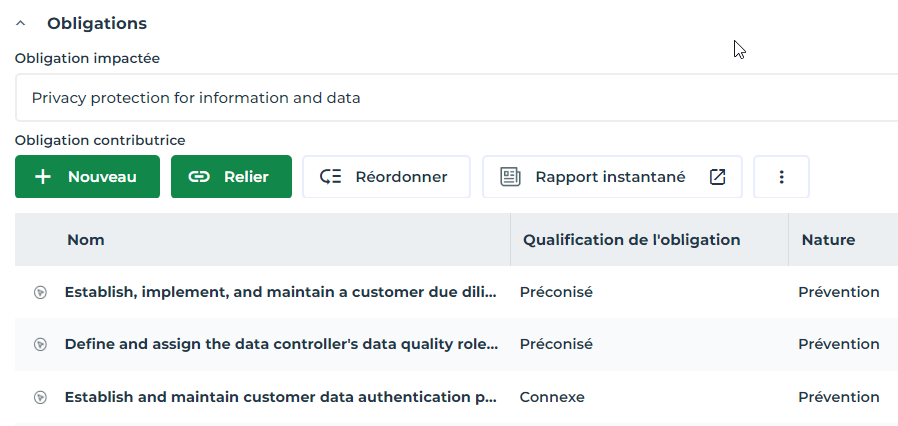The height and width of the screenshot is (426, 898).
Task: Select the Prévention cell in the second row
Action: [838, 344]
